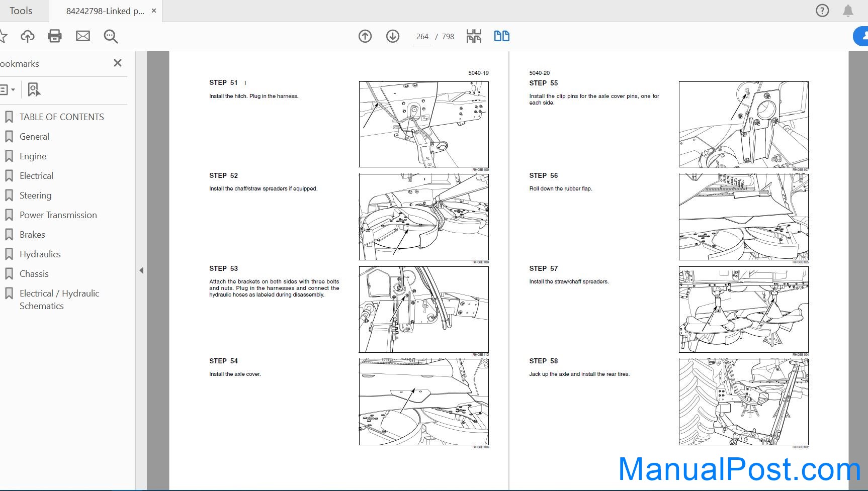Print the document with the printer icon
Image resolution: width=868 pixels, height=491 pixels.
click(55, 36)
